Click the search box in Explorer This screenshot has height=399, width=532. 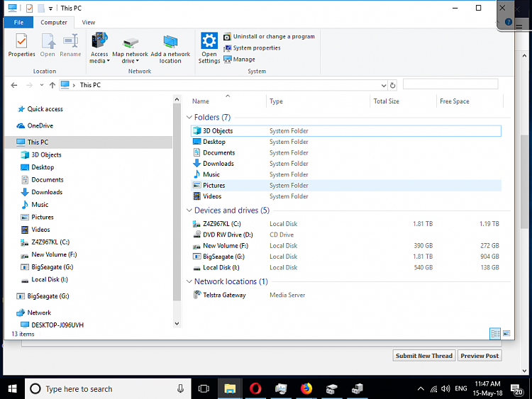(x=450, y=84)
